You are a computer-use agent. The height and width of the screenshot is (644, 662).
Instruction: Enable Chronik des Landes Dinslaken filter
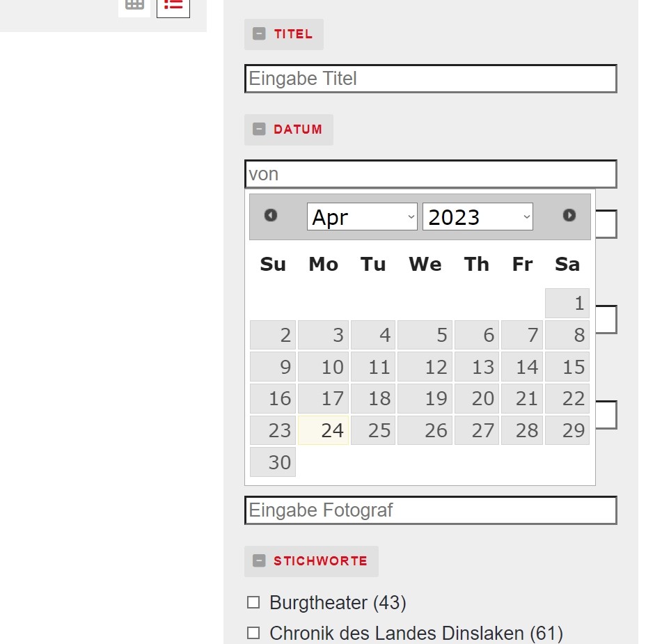253,633
